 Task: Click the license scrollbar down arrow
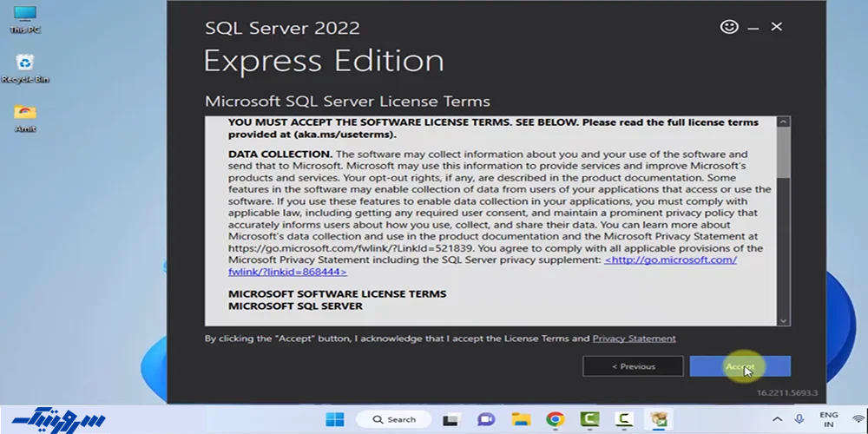coord(783,320)
